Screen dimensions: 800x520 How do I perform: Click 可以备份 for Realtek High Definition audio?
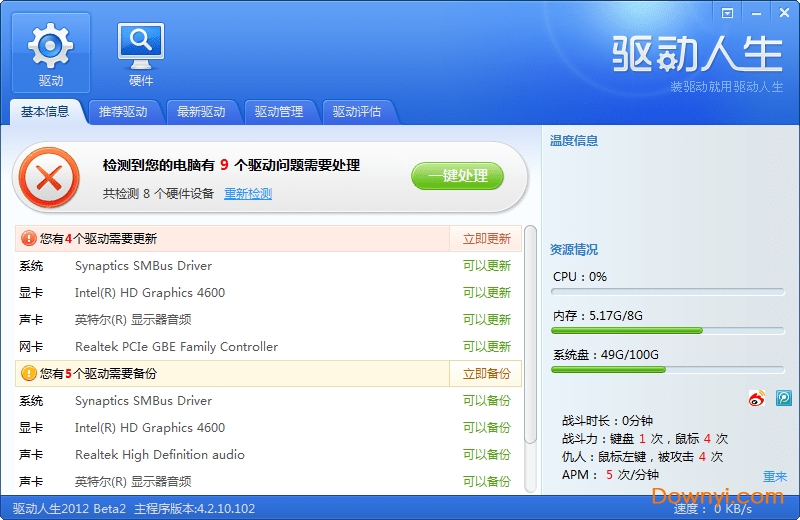(x=487, y=455)
